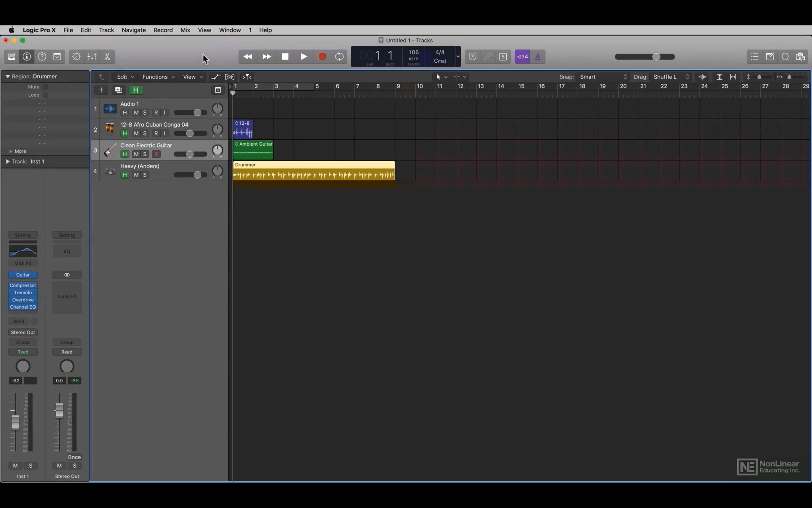This screenshot has width=812, height=508.
Task: Toggle the Inspector button
Action: point(27,57)
